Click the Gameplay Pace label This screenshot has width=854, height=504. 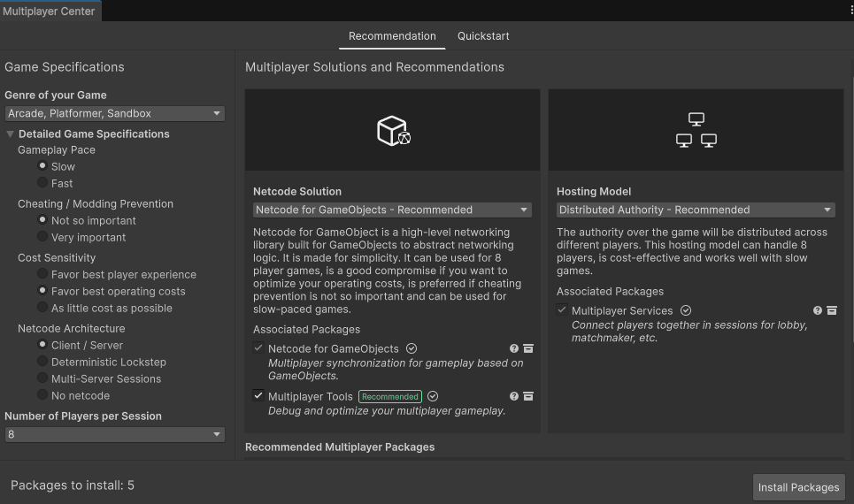pyautogui.click(x=56, y=149)
